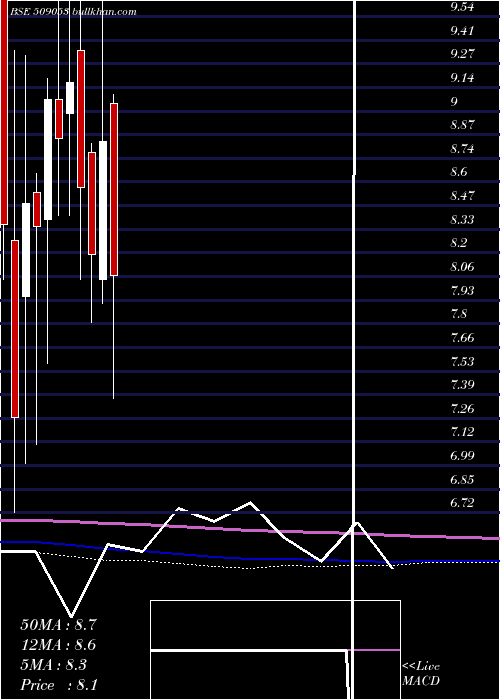
Task: Click the 6.72 price axis label
Action: 462,503
